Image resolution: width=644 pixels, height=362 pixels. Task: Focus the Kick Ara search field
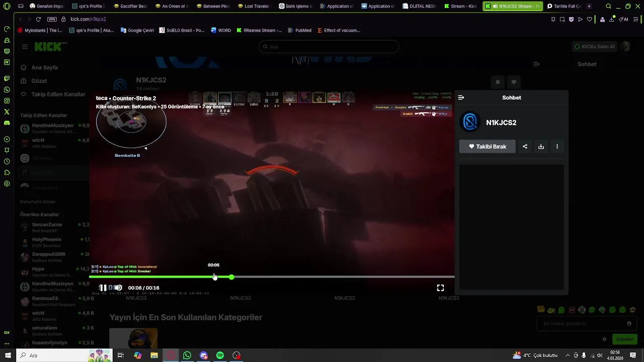coord(329,47)
